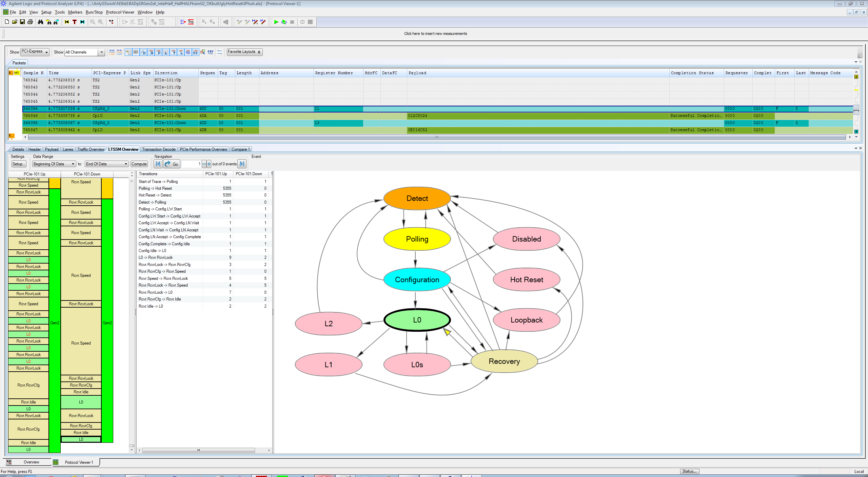Toggle the Payload pane P button
This screenshot has width=868, height=477.
[159, 52]
